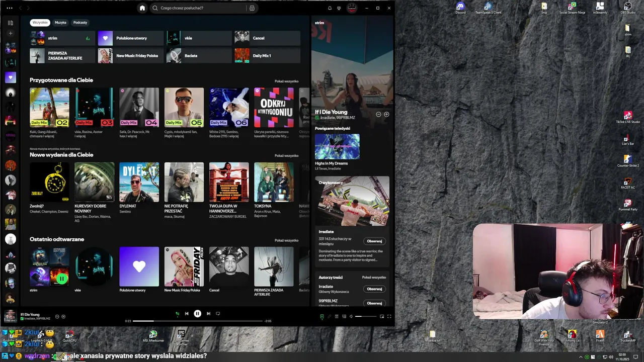Open Zwolnij? release cover
Viewport: 644px width, 362px height.
click(x=49, y=182)
